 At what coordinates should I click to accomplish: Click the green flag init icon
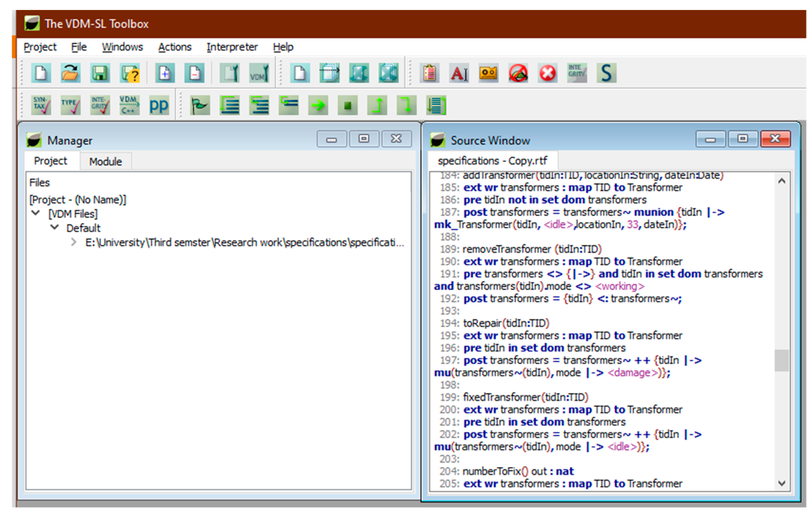[200, 105]
